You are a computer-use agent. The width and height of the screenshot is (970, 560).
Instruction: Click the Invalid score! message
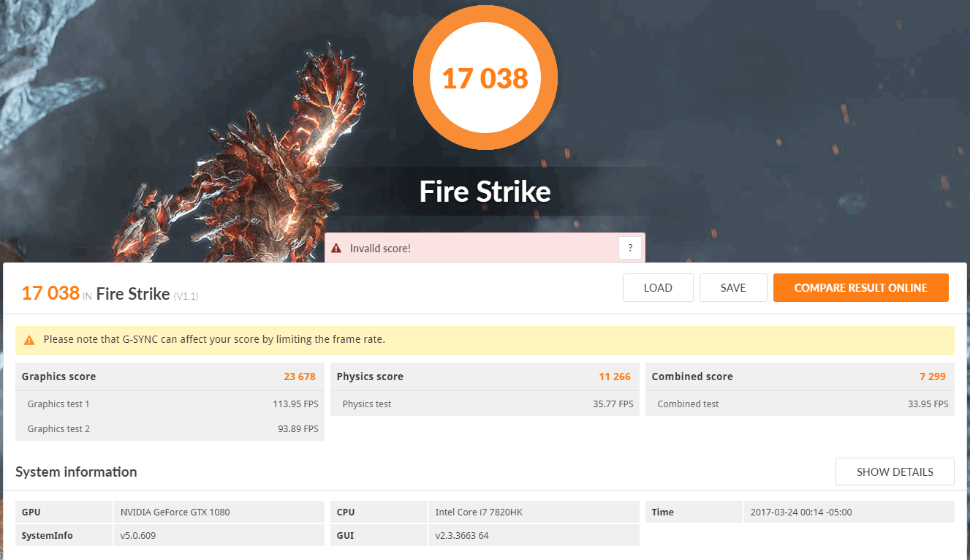(x=380, y=249)
